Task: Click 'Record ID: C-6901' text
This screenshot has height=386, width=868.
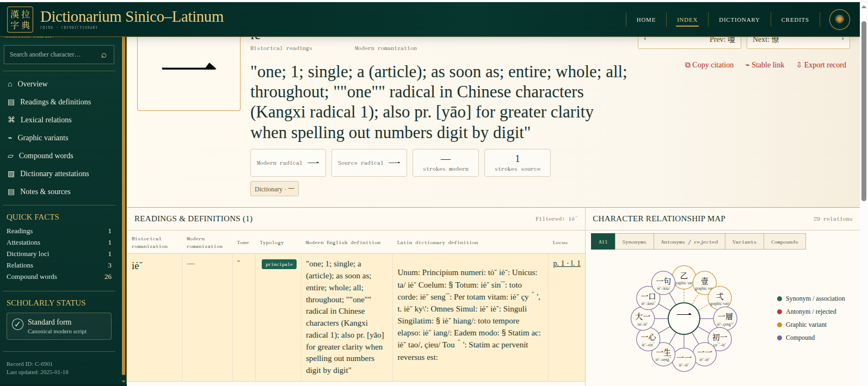Action: coord(29,364)
